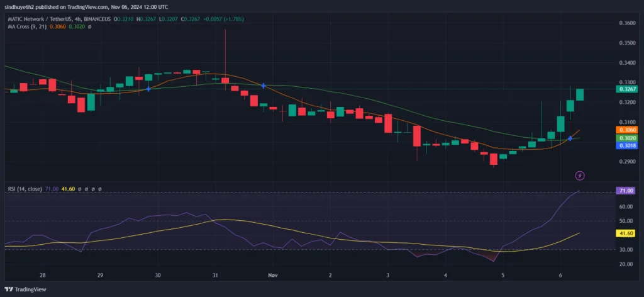Click the 31 date on the time axis
This screenshot has width=644, height=297.
tap(215, 276)
